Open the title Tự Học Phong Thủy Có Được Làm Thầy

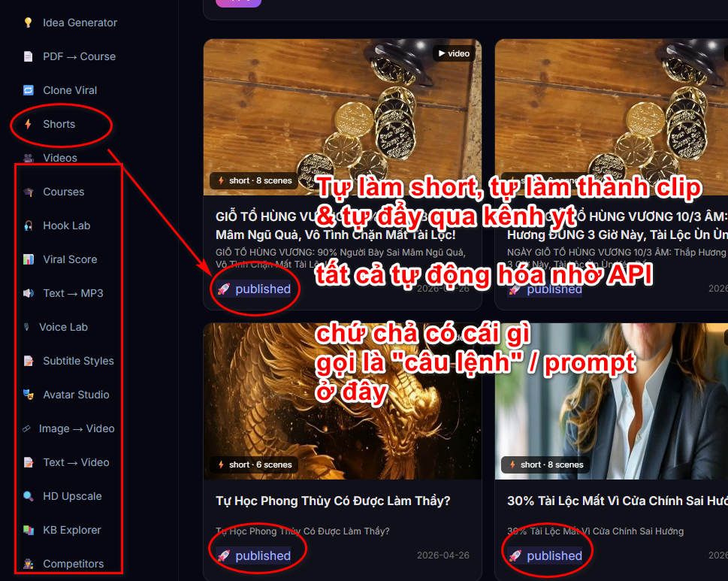[333, 501]
